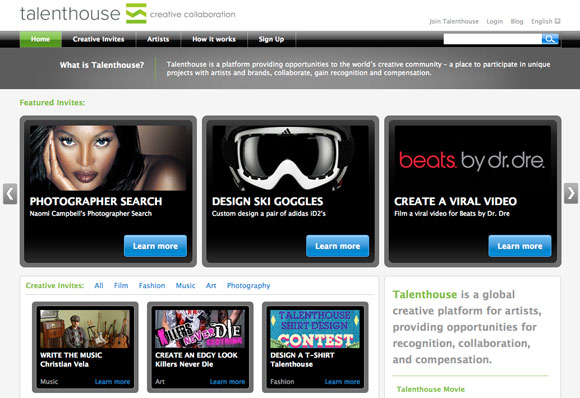The image size is (580, 398).
Task: Open the beats by dr. dre image
Action: (x=472, y=158)
